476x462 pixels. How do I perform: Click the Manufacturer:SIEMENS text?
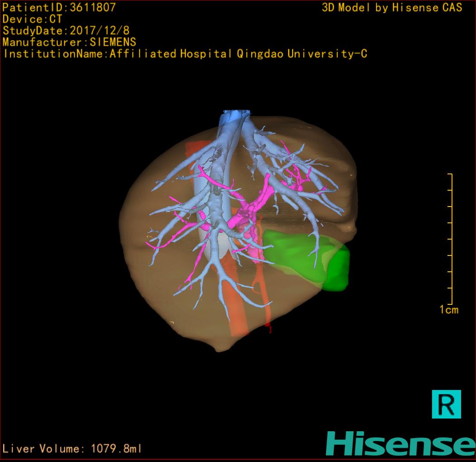tap(69, 42)
